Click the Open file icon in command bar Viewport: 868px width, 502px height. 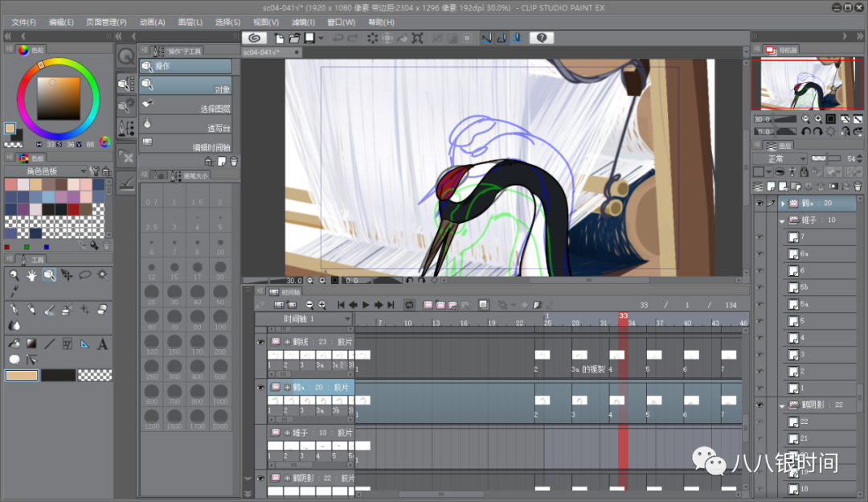294,38
